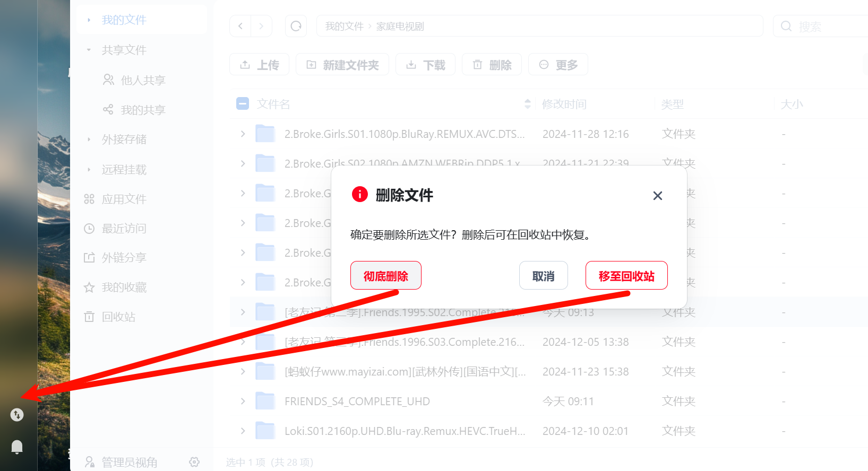The height and width of the screenshot is (471, 868).
Task: Click the 最近访问 clock icon
Action: [89, 229]
